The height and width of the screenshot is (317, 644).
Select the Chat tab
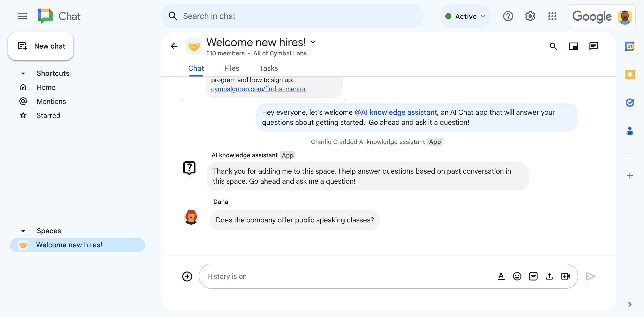(x=196, y=68)
